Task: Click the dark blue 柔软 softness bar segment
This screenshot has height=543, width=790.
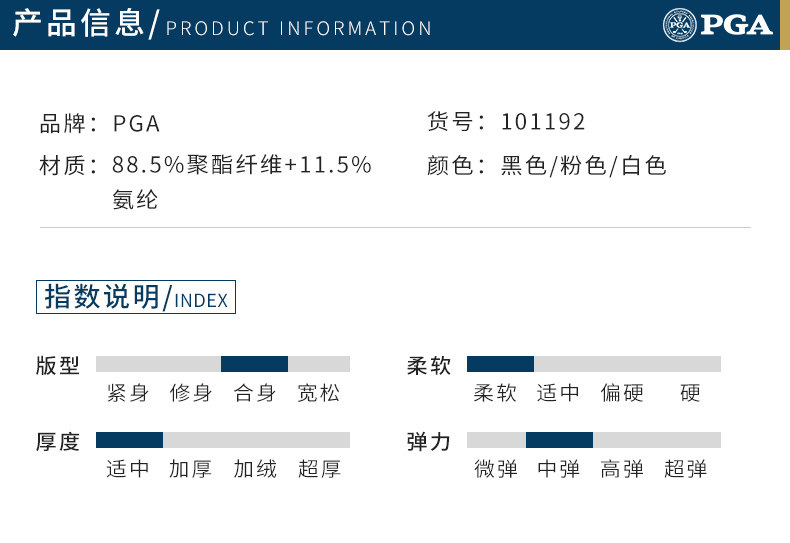Action: pos(500,364)
